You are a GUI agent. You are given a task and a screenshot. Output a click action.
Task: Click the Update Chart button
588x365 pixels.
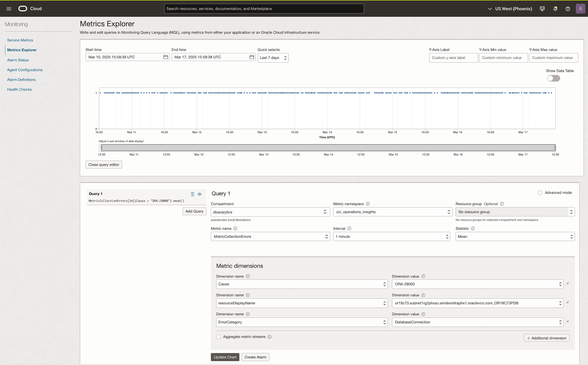coord(225,357)
